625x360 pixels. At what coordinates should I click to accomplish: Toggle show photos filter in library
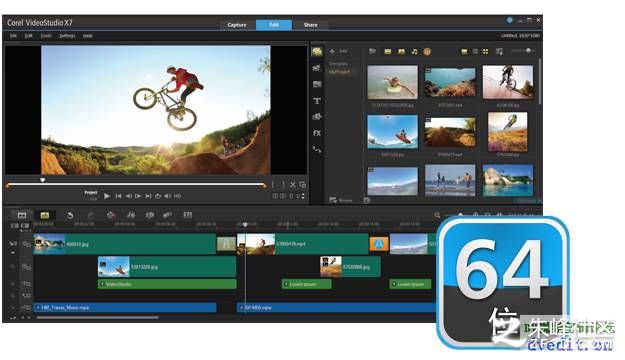pos(401,51)
